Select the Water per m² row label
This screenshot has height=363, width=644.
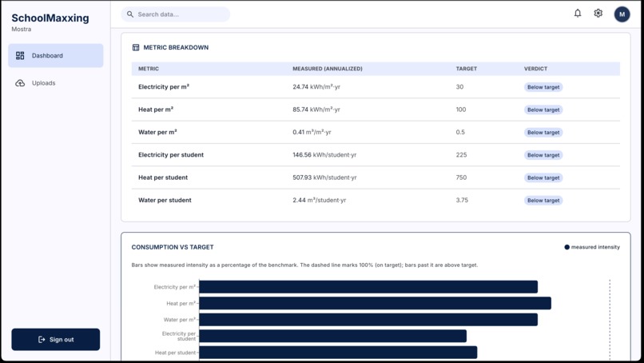tap(157, 132)
